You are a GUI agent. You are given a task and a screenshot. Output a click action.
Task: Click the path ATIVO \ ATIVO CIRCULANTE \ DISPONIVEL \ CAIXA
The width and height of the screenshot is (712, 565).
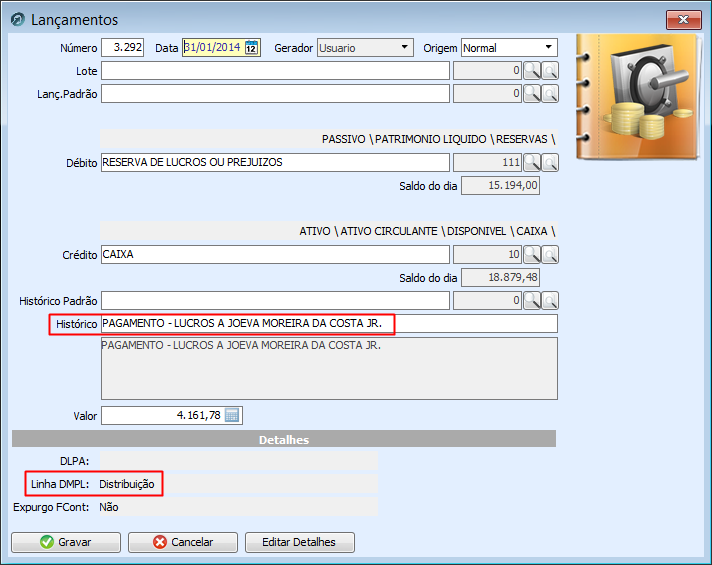[427, 231]
